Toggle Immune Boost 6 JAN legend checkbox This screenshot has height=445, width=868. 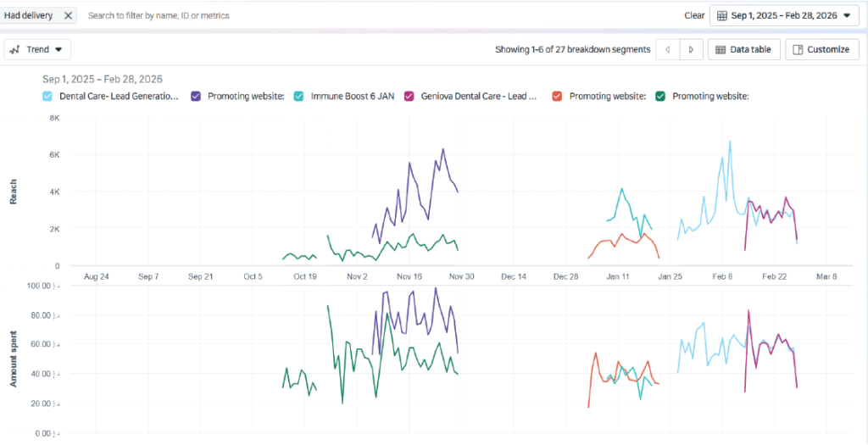pyautogui.click(x=298, y=97)
